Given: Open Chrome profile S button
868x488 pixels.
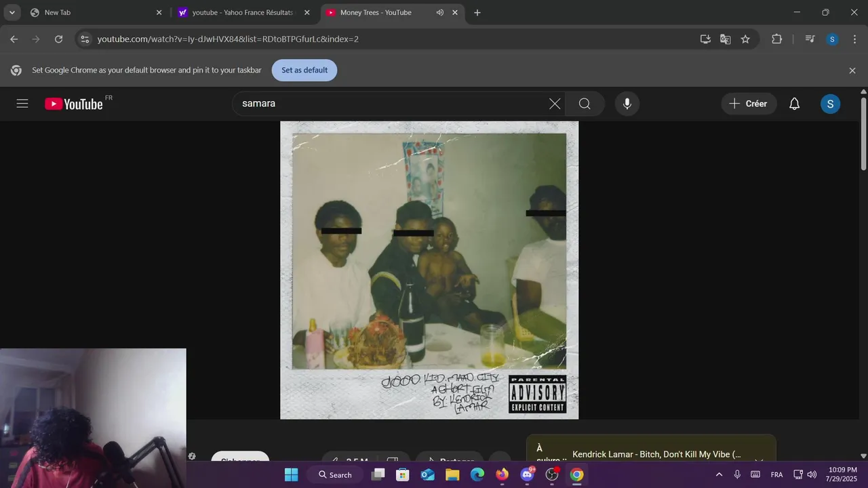Looking at the screenshot, I should [832, 39].
